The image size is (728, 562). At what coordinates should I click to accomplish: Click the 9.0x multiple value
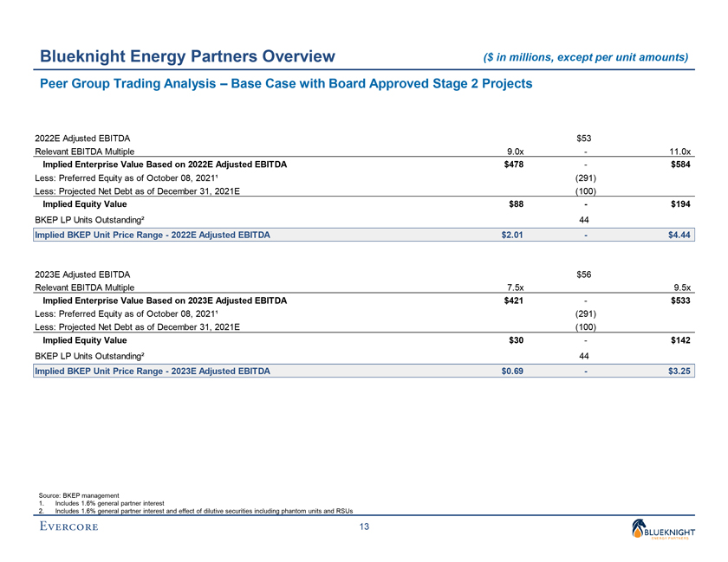(x=515, y=152)
